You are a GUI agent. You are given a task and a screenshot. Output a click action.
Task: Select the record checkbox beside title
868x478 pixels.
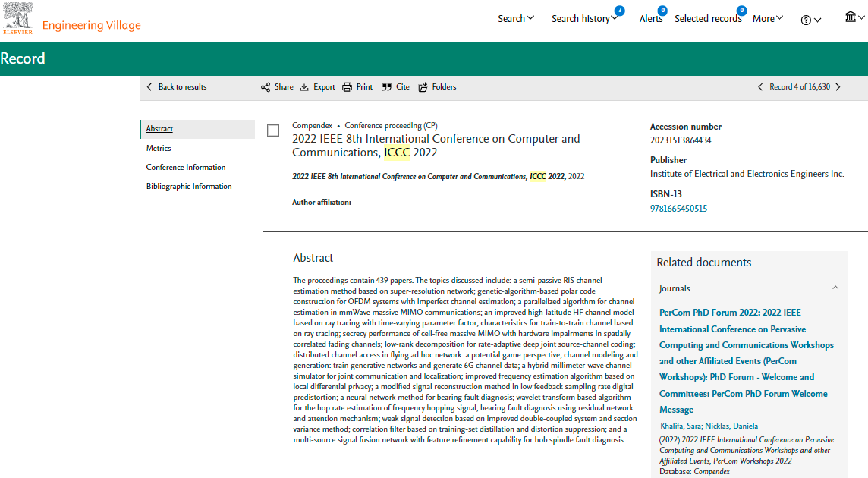(x=273, y=131)
